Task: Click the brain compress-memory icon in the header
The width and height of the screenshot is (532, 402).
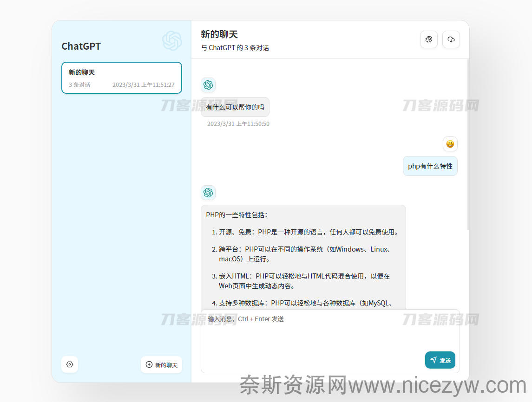Action: [429, 39]
